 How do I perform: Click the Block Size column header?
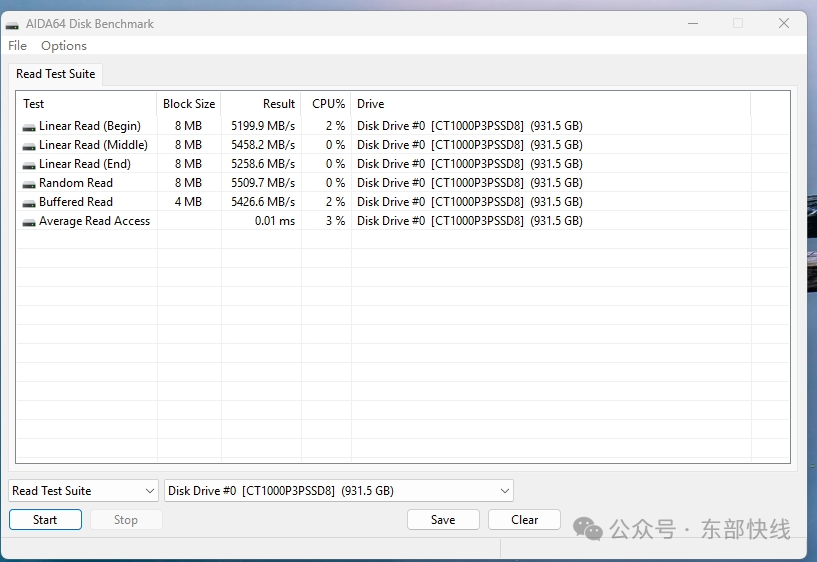pos(189,104)
